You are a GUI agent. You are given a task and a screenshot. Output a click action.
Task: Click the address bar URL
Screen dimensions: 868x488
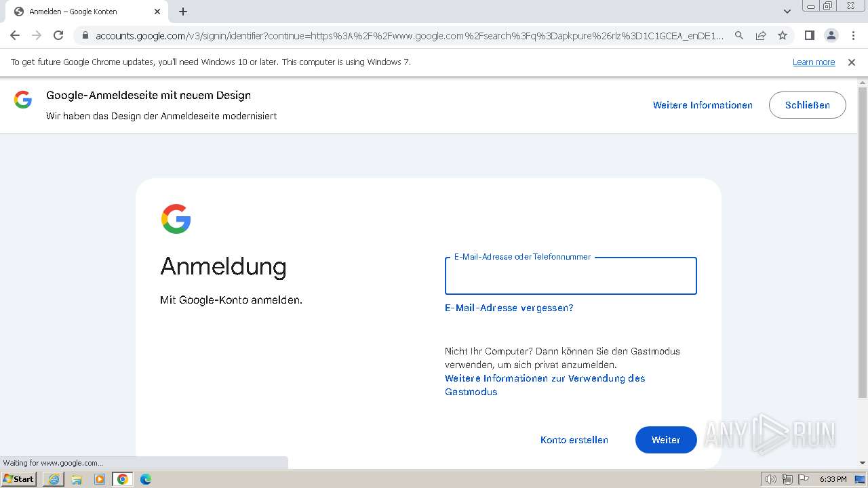(410, 36)
